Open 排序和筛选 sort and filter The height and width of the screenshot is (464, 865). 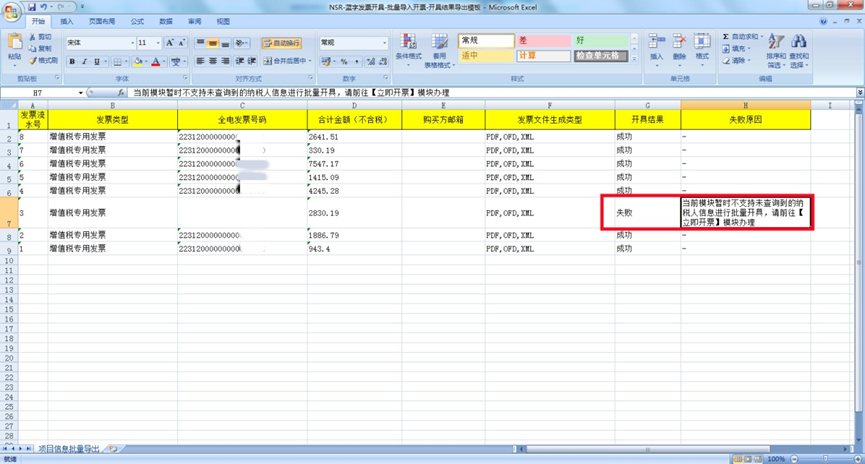(776, 51)
